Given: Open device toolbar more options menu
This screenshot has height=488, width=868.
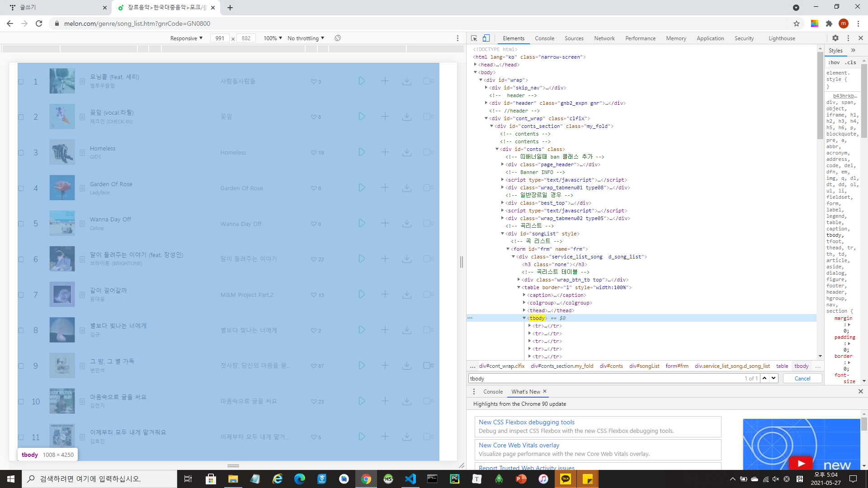Looking at the screenshot, I should coord(458,38).
